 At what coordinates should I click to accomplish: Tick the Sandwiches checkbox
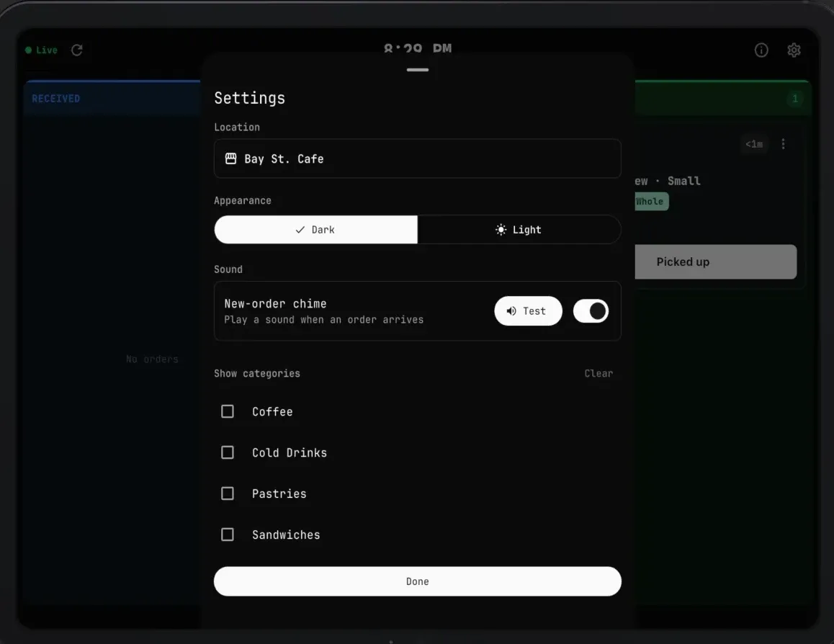(x=227, y=535)
